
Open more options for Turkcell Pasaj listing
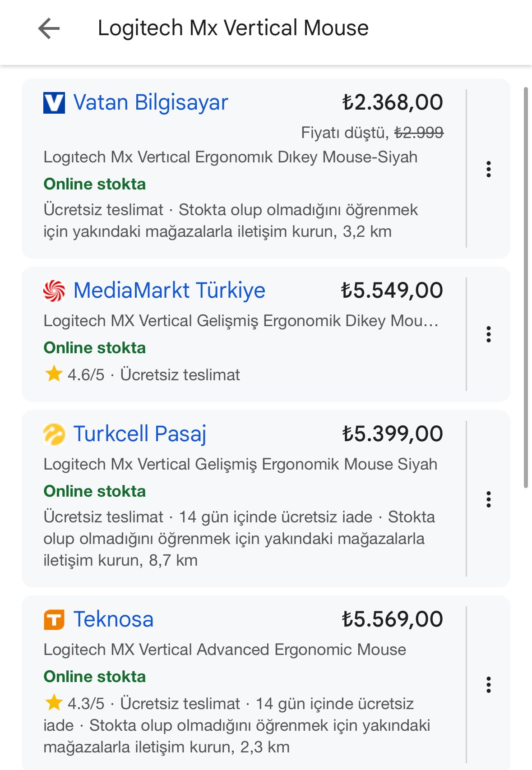[488, 499]
